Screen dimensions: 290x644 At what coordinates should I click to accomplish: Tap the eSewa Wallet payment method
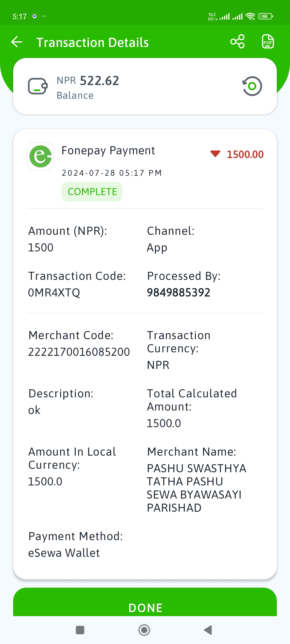(x=64, y=553)
